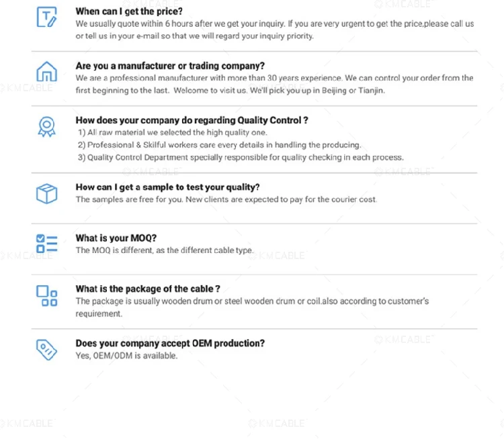Click the text about 30 years experience

coord(274,84)
